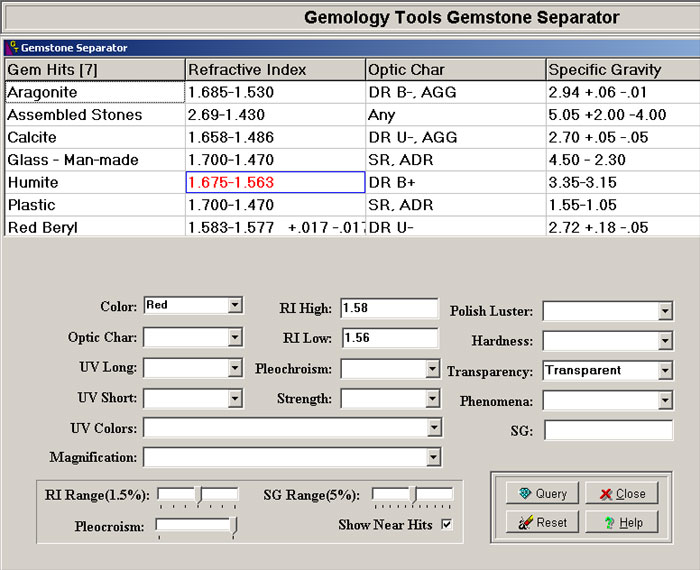
Task: Click the 2.72 +.18 -.05 specific gravity cell
Action: pyautogui.click(x=623, y=227)
